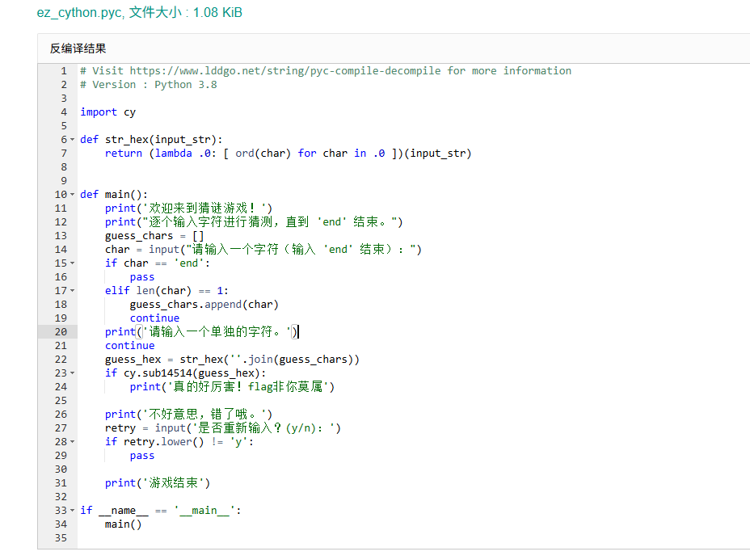Viewport: 750px width, 560px height.
Task: Fold the "elif len(char) == 1" block
Action: (x=73, y=291)
